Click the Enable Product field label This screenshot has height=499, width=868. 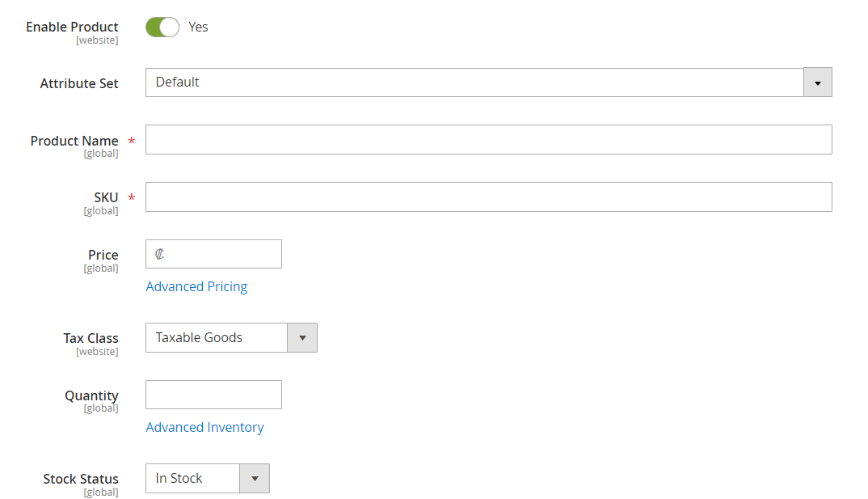(x=72, y=27)
